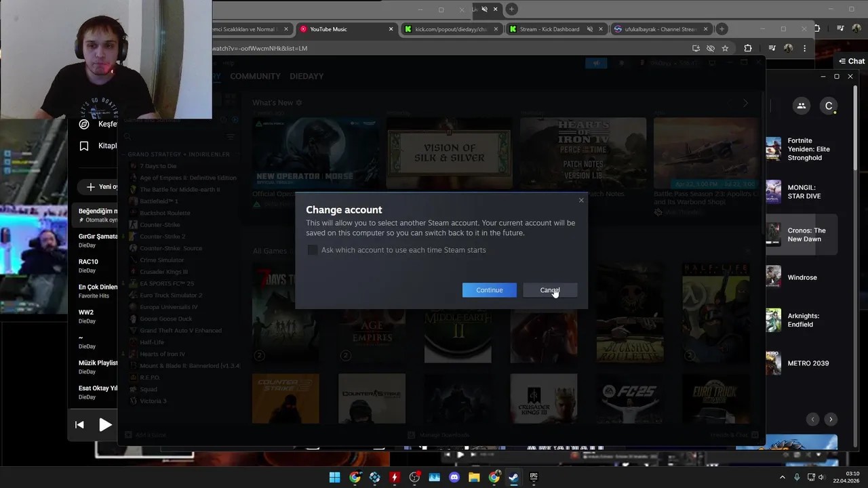This screenshot has width=868, height=488.
Task: Open What's New settings gear in Steam
Action: click(299, 103)
